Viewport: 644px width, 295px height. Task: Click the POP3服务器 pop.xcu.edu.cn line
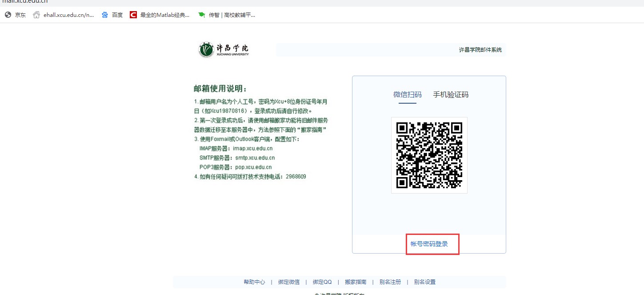[236, 167]
